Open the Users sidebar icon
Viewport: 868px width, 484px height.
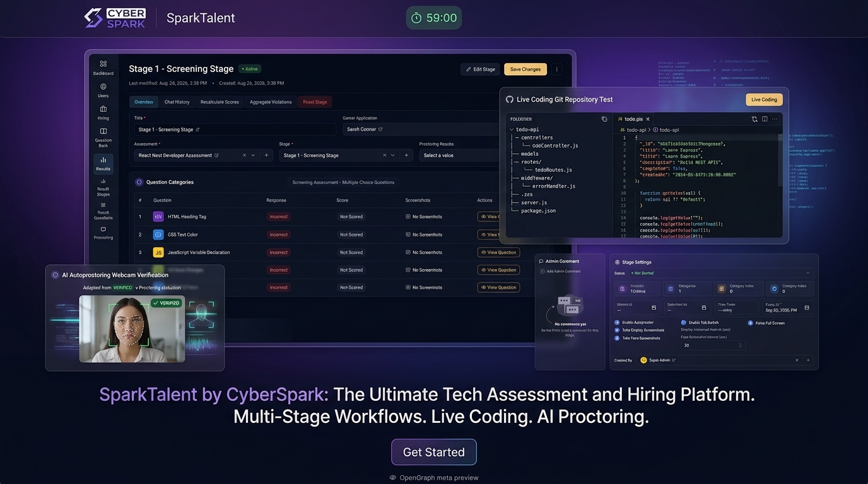103,86
